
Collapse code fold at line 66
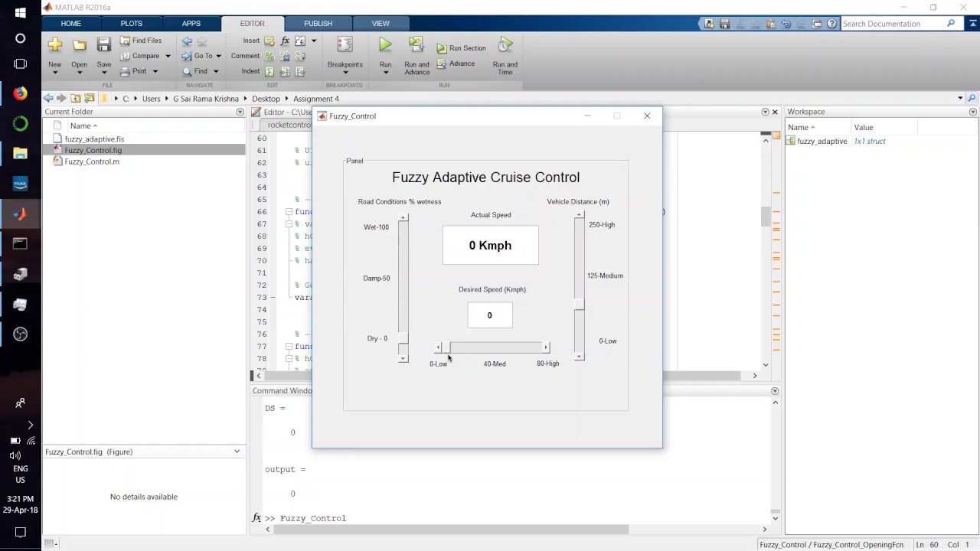(x=289, y=212)
